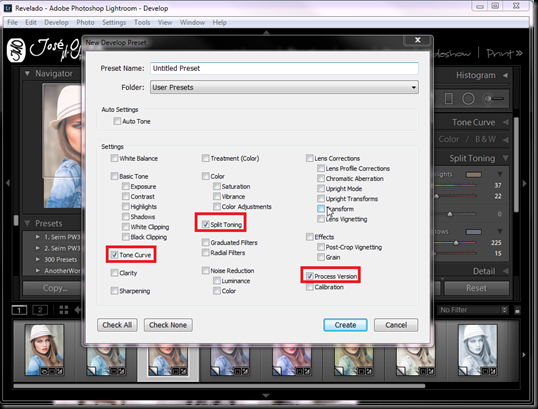538x409 pixels.
Task: Enable Auto Tone checkbox
Action: pyautogui.click(x=117, y=121)
